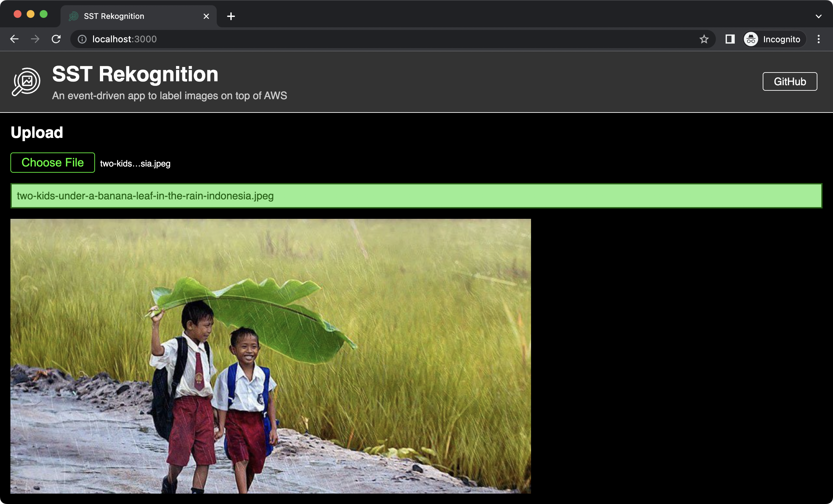
Task: Open the GitHub link button
Action: click(790, 81)
